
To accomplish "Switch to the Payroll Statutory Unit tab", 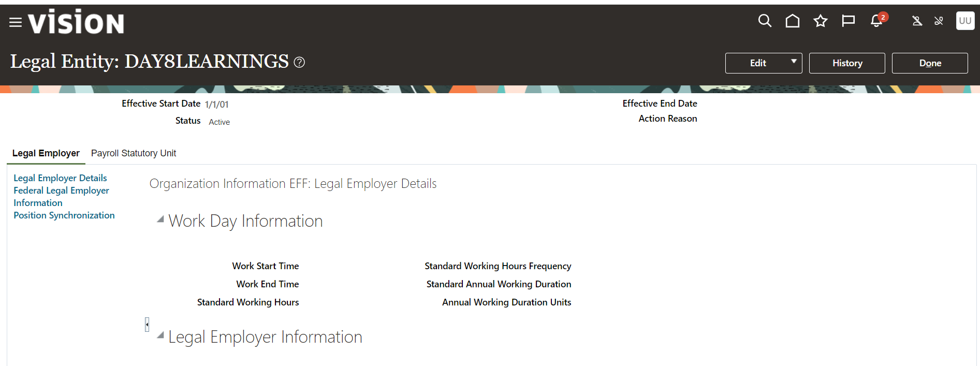I will click(134, 153).
